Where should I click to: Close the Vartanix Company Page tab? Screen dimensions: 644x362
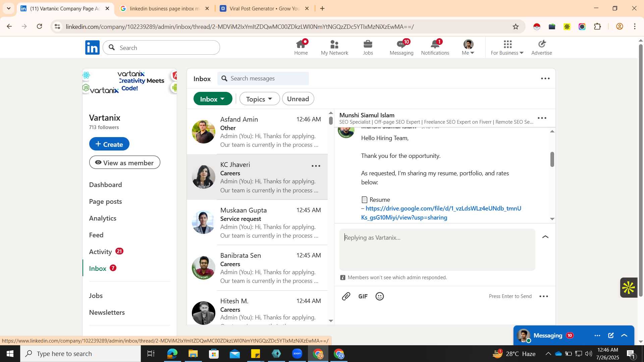click(x=107, y=8)
